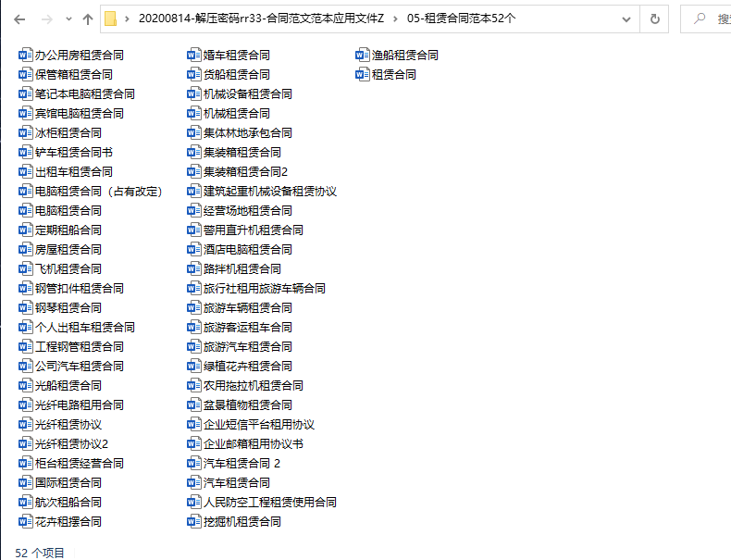Expand chevron before 20200814 folder breadcrumb
This screenshot has height=560, width=731.
[127, 19]
